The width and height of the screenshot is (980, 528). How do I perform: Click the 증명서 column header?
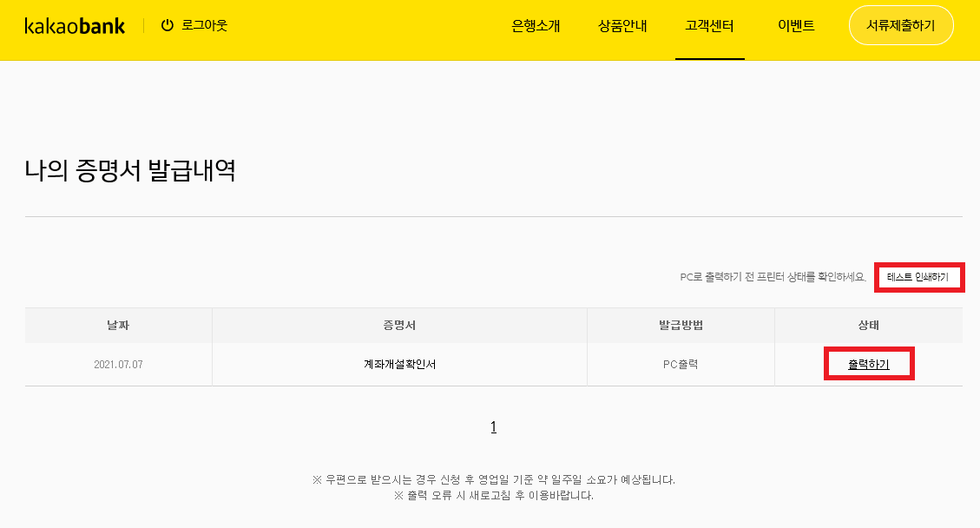click(x=400, y=326)
